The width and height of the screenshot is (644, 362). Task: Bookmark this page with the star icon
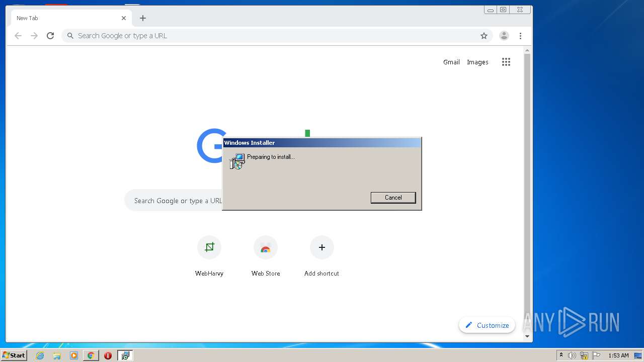tap(484, 36)
